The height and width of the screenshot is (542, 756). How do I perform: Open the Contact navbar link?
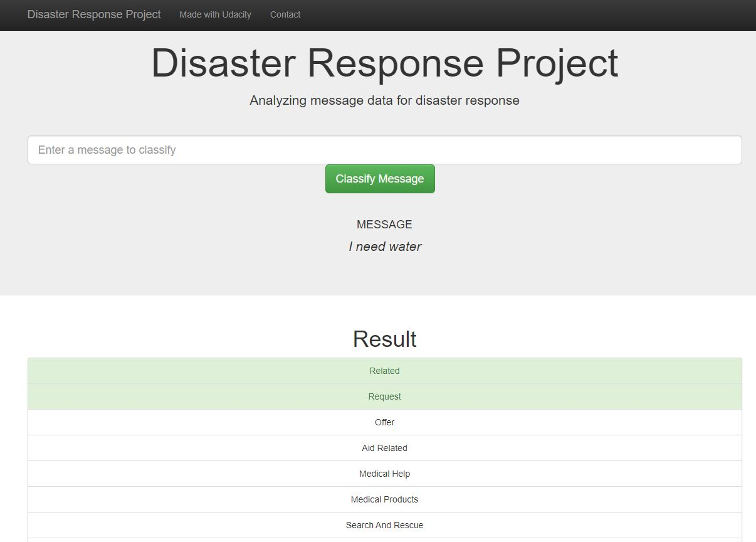[x=285, y=14]
